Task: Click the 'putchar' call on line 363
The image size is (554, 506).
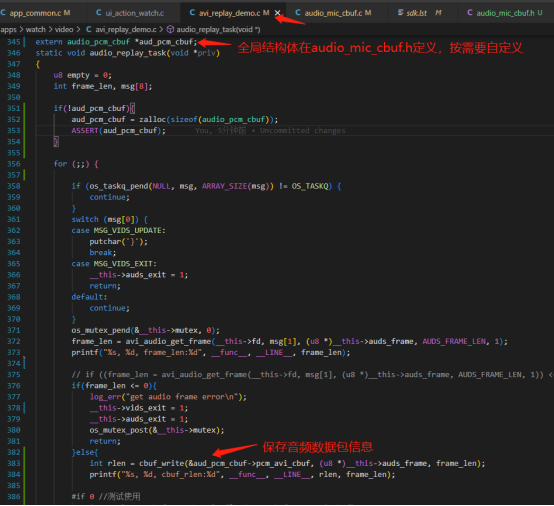Action: pos(105,242)
